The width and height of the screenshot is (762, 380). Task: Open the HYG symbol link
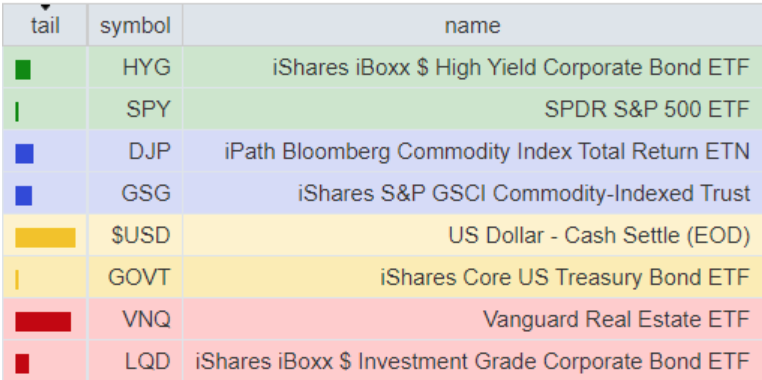[x=147, y=68]
